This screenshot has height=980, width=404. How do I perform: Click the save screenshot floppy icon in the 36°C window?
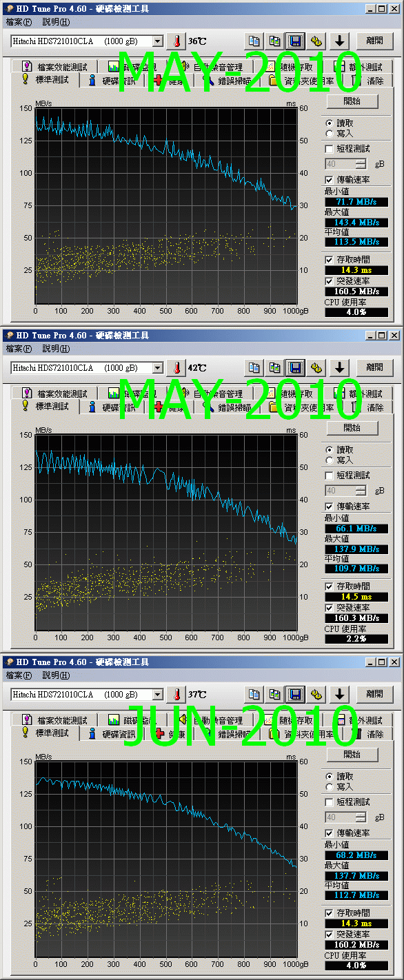click(x=296, y=41)
